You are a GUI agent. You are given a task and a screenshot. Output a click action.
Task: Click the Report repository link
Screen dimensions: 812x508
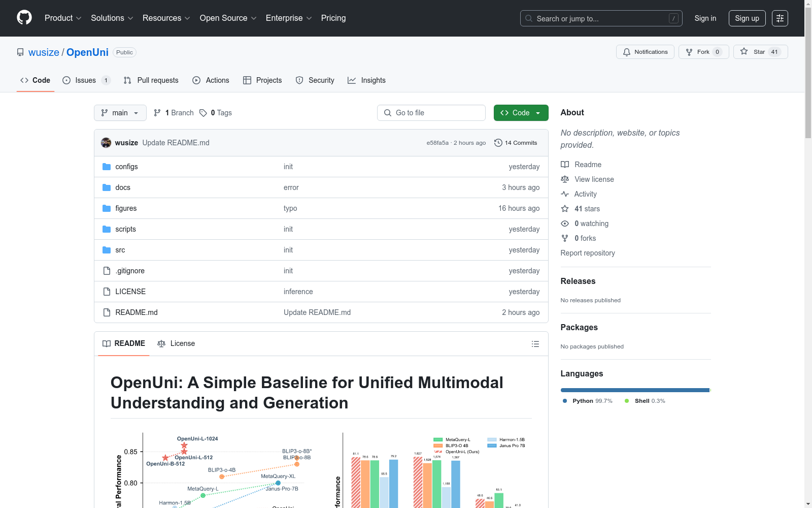point(588,253)
